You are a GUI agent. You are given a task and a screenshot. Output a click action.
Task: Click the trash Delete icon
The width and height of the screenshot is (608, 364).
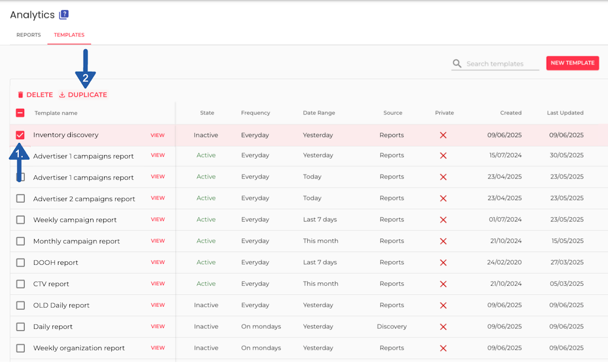tap(20, 95)
